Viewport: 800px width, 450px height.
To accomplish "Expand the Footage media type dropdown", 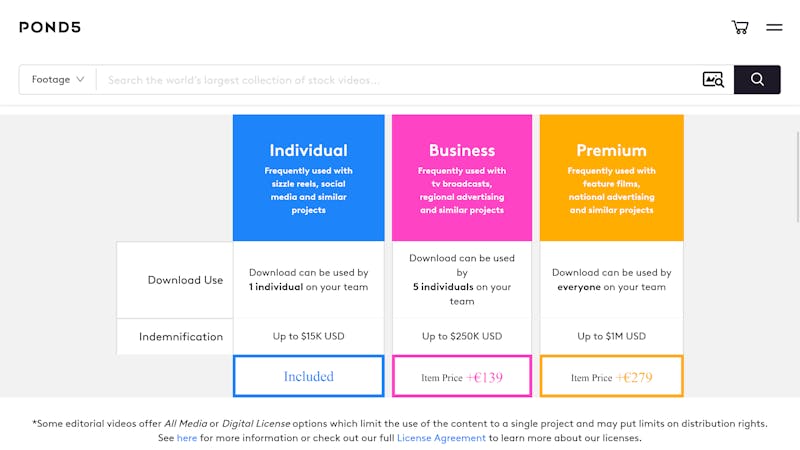I will point(58,80).
